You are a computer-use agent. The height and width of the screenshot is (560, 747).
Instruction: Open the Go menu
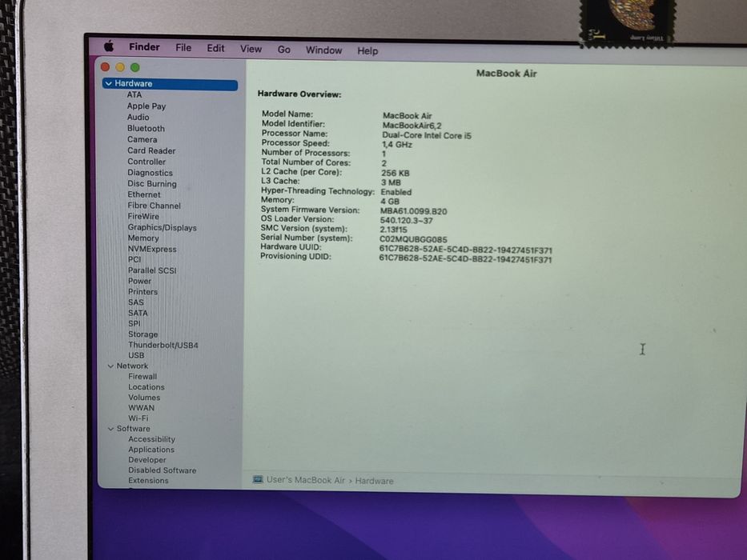coord(284,50)
